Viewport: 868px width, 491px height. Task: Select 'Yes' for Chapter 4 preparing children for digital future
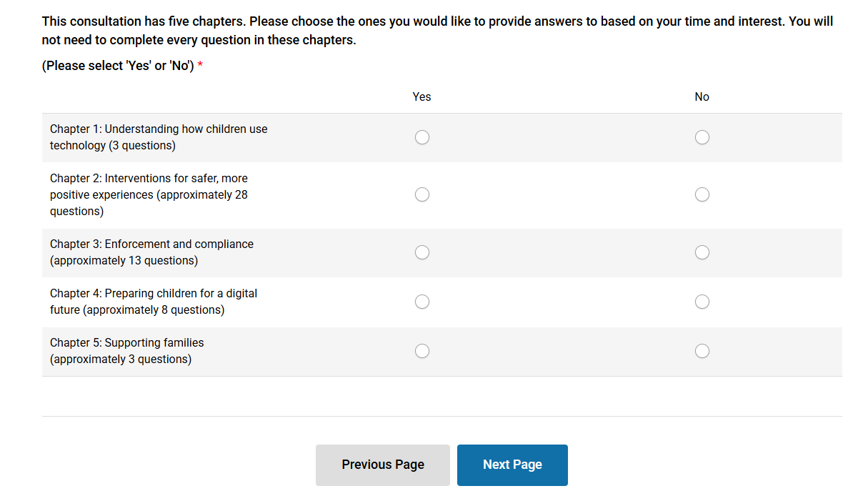[422, 301]
